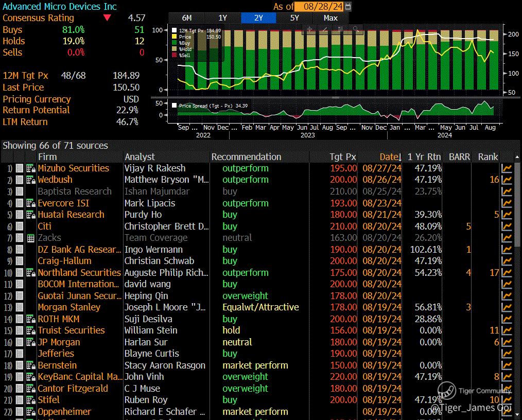Click the grid model icon beside Zacks

30,238
